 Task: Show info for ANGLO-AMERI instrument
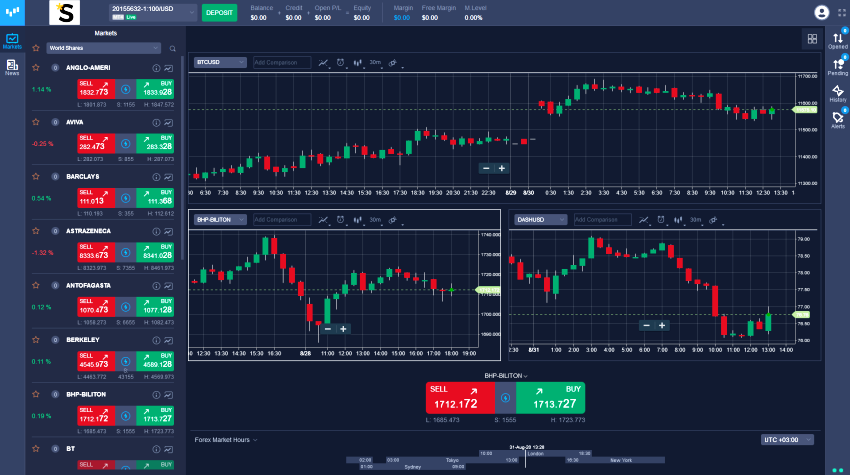(x=156, y=68)
